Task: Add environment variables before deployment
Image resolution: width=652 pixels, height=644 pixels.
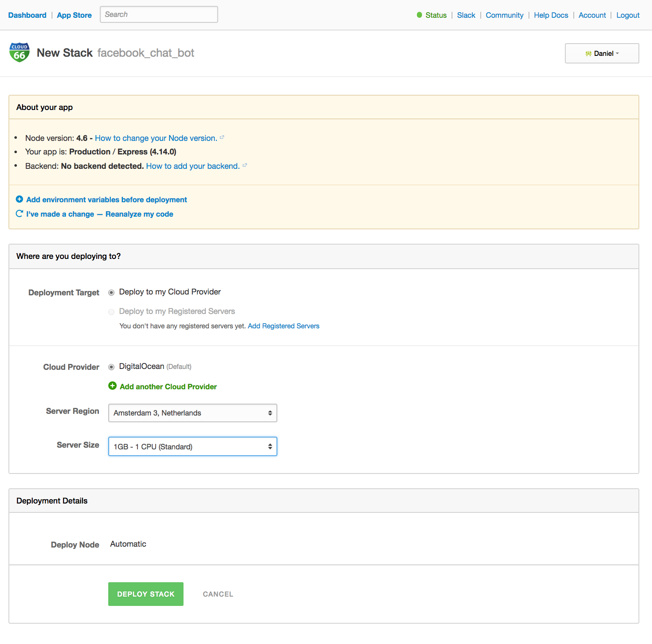Action: click(107, 200)
